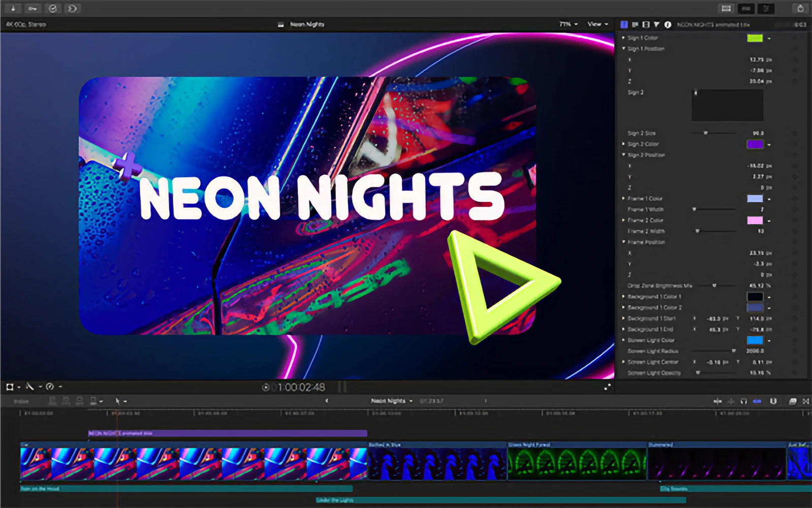Toggle Solo headphones button
The height and width of the screenshot is (508, 812).
(x=743, y=401)
